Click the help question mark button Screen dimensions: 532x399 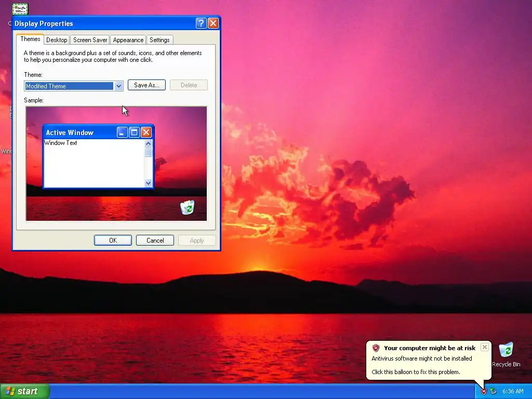coord(201,23)
